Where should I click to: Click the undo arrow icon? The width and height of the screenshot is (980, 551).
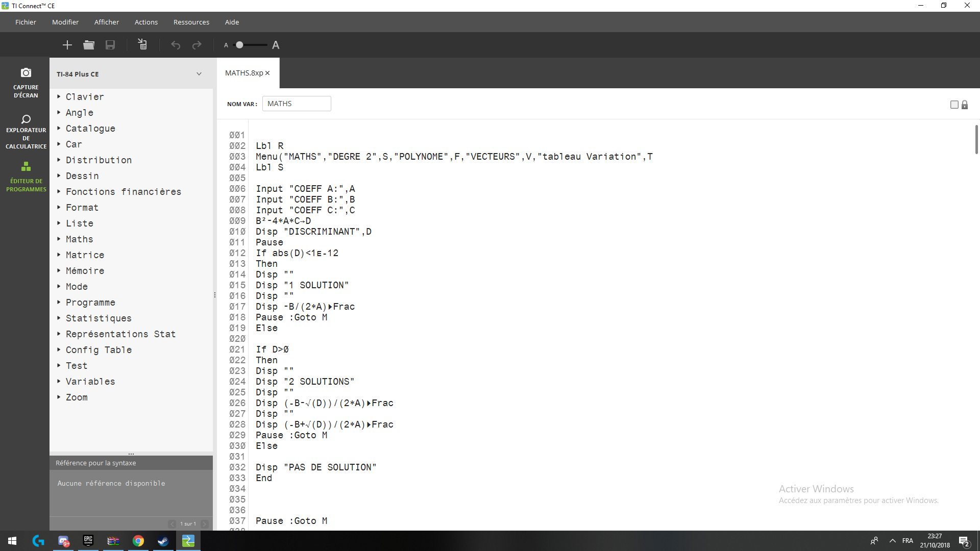176,45
